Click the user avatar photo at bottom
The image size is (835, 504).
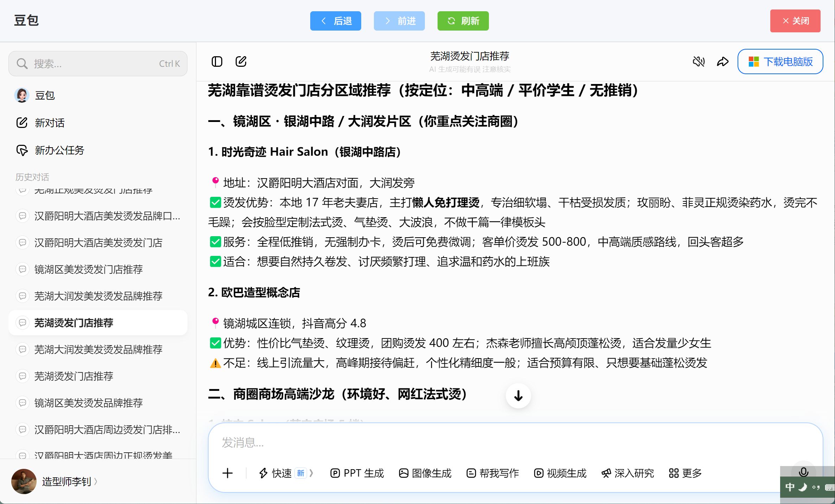24,481
